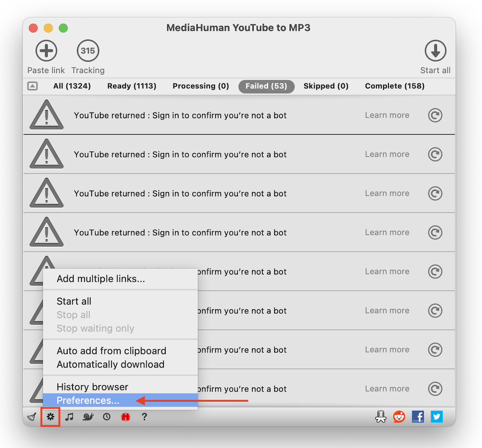Open help via the question mark icon
Viewport: 482px width, 448px height.
pos(144,417)
